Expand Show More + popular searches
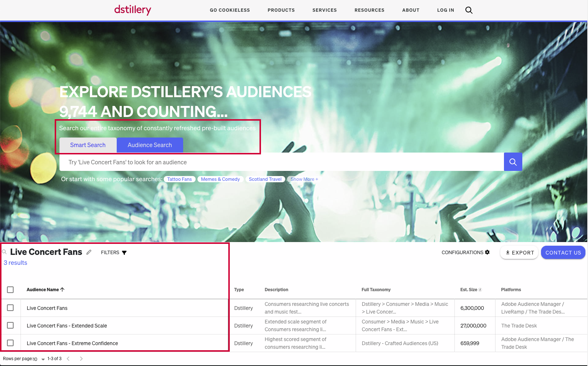 coord(304,179)
